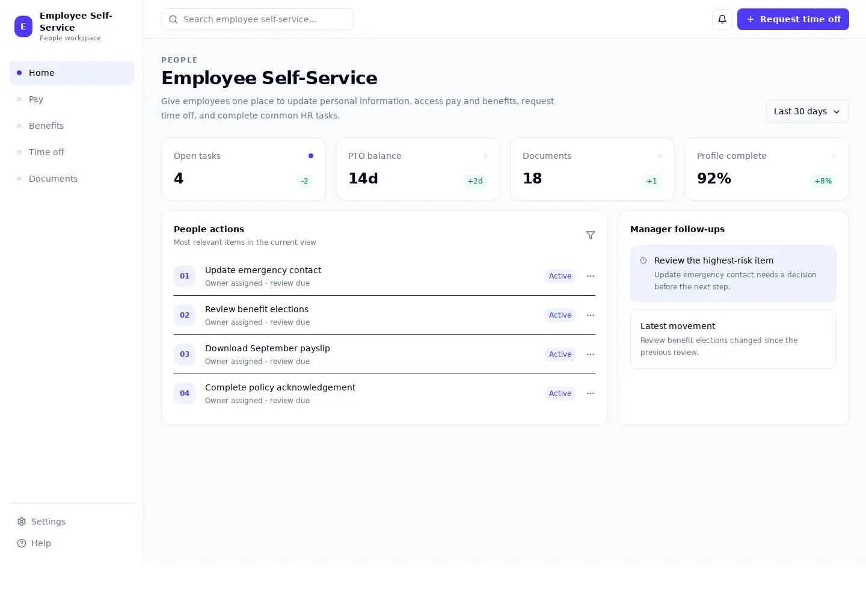The height and width of the screenshot is (616, 866).
Task: Open the Latest movement follow-up card
Action: tap(733, 339)
